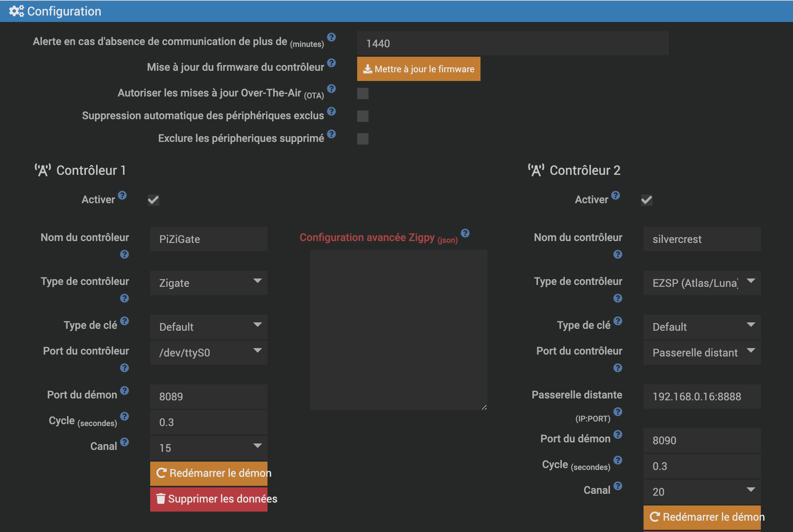The height and width of the screenshot is (532, 793).
Task: Open the /dev/ttyS0 controller port dropdown
Action: [x=208, y=353]
